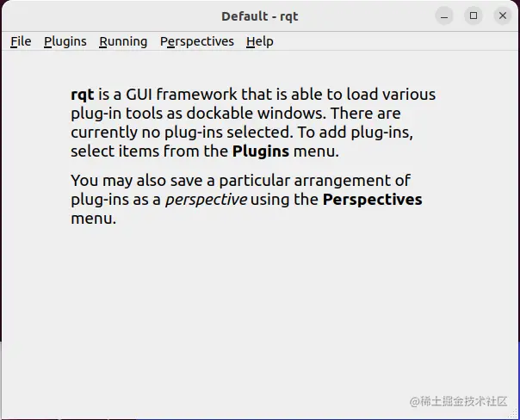520x420 pixels.
Task: Close the rqt window
Action: point(503,15)
